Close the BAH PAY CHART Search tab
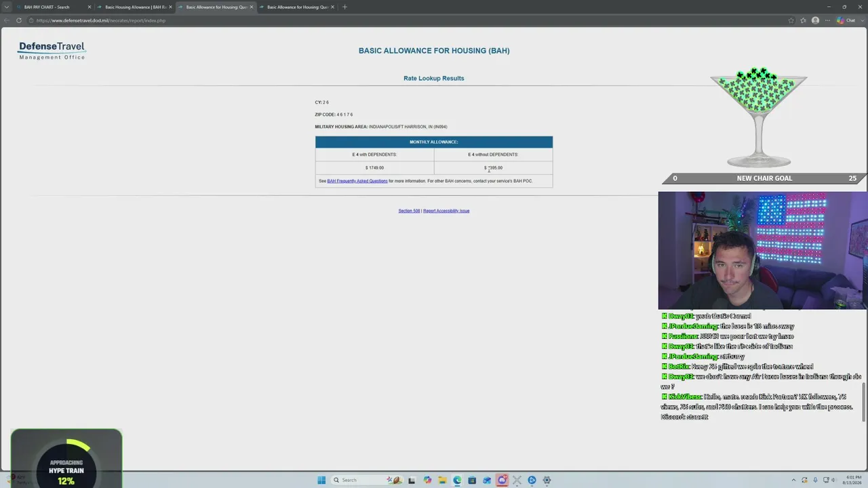 [89, 7]
